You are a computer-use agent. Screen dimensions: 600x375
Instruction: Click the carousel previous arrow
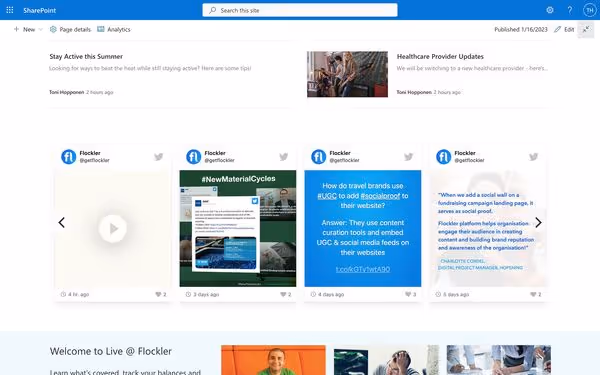(x=62, y=222)
